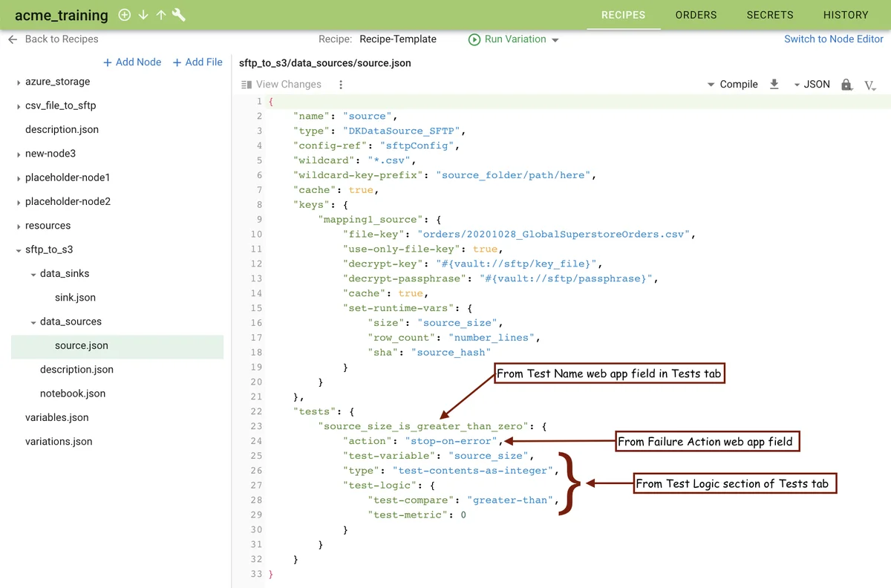Click the Add Node button
This screenshot has height=588, width=891.
point(132,62)
